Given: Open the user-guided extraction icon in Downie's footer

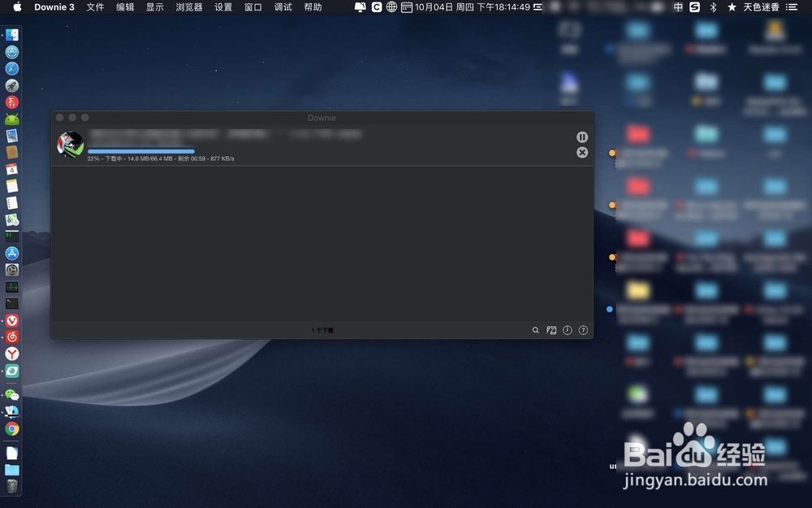Looking at the screenshot, I should click(551, 330).
